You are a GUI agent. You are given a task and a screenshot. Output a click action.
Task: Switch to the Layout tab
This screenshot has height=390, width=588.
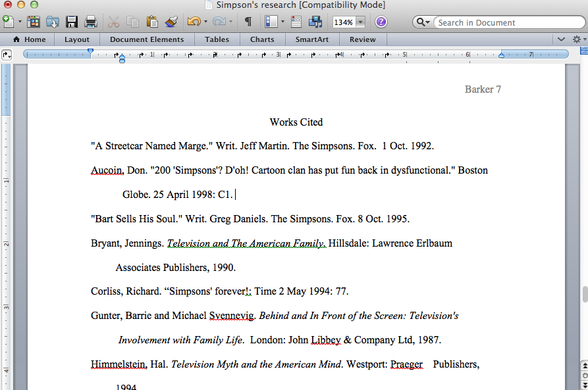[x=77, y=39]
